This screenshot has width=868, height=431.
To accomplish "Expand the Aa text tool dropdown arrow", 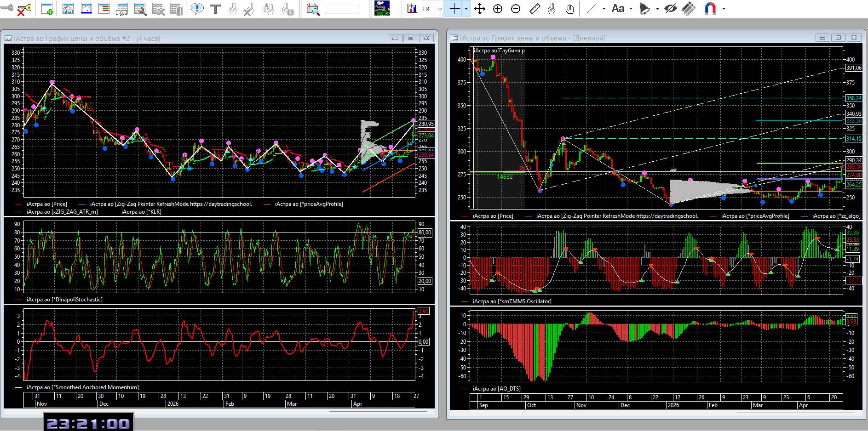I will click(631, 9).
